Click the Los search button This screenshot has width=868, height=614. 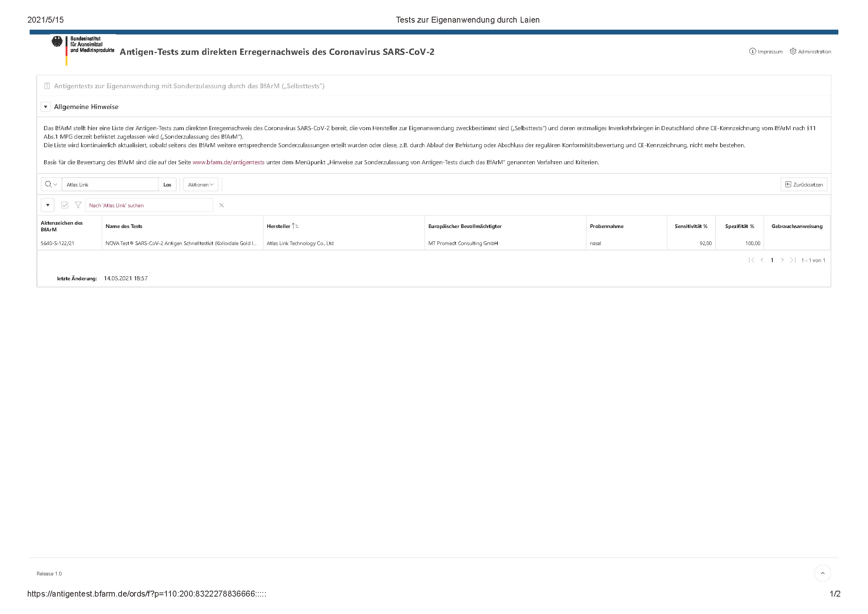(167, 185)
